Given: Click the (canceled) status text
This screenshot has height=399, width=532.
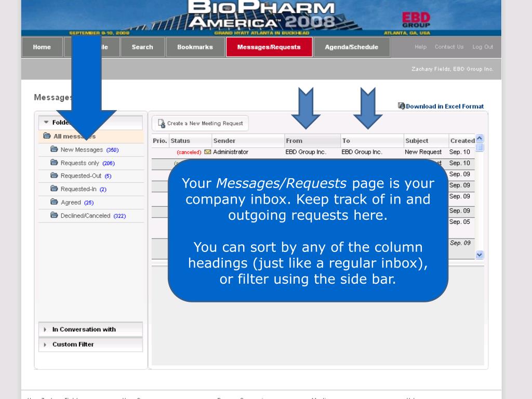Looking at the screenshot, I should [189, 152].
